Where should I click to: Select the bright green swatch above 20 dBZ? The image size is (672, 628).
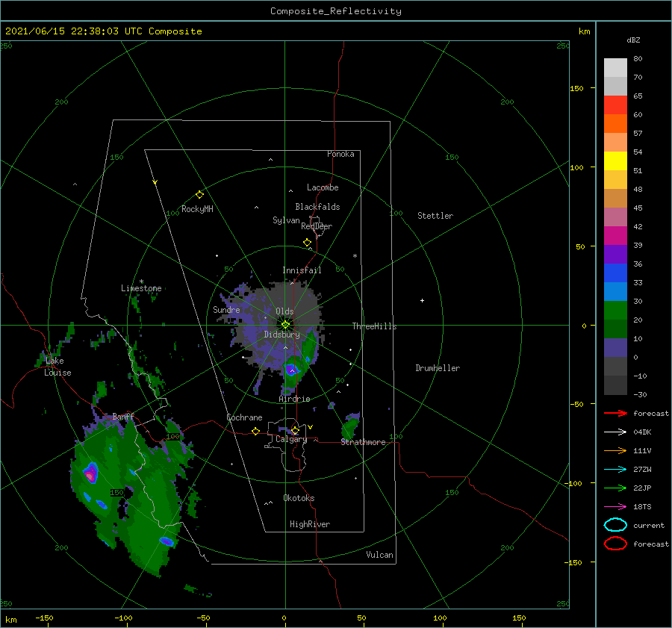615,311
